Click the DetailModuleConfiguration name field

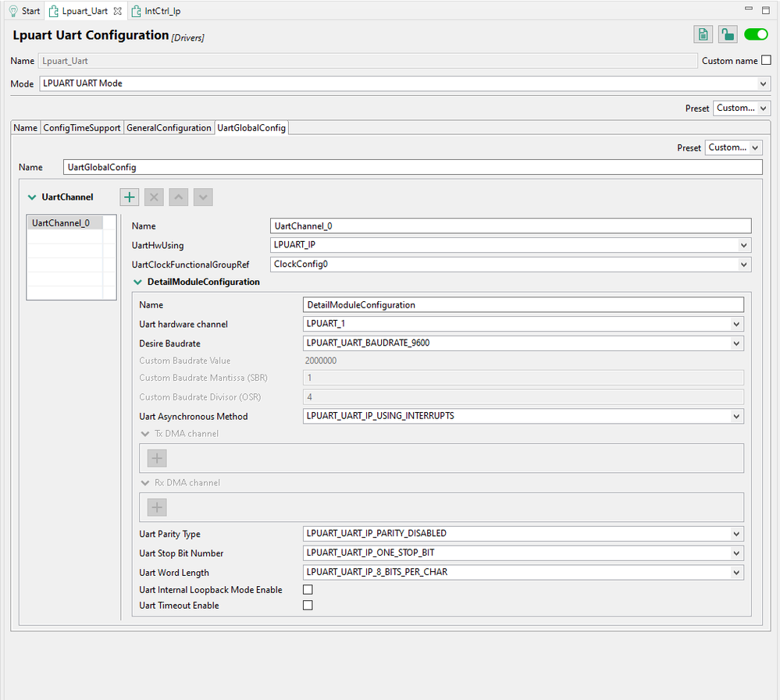click(523, 305)
